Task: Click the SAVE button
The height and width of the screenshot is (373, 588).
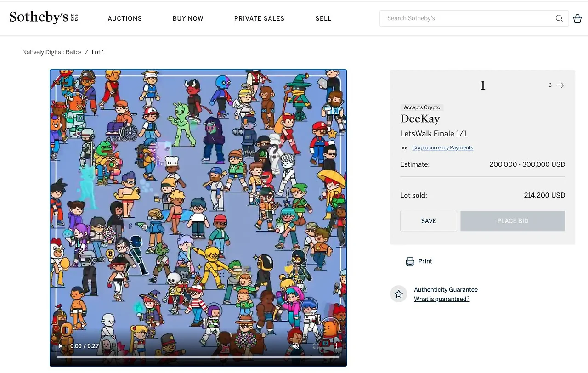Action: click(x=429, y=221)
